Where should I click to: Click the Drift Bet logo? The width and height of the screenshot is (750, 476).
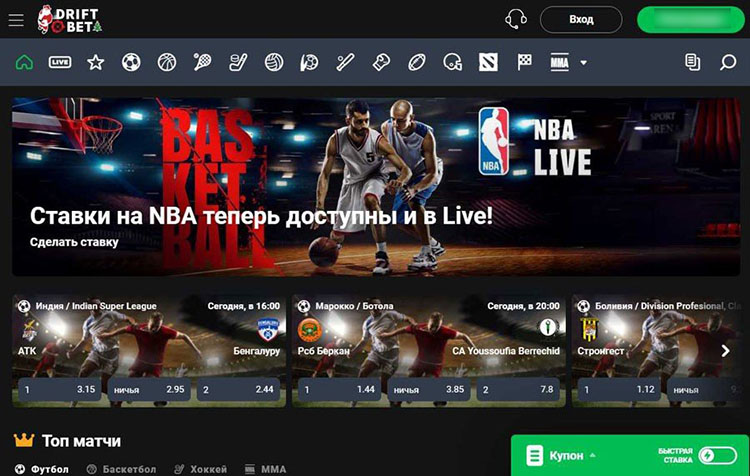click(x=70, y=20)
